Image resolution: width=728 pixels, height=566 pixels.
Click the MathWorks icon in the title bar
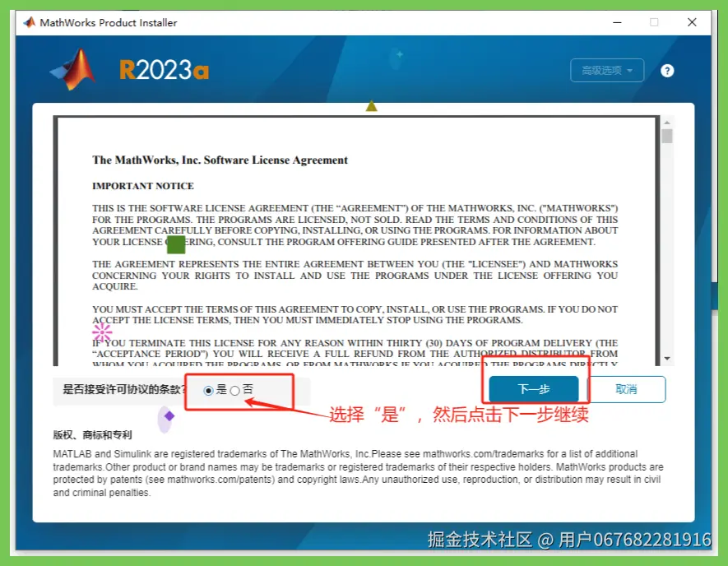point(30,22)
